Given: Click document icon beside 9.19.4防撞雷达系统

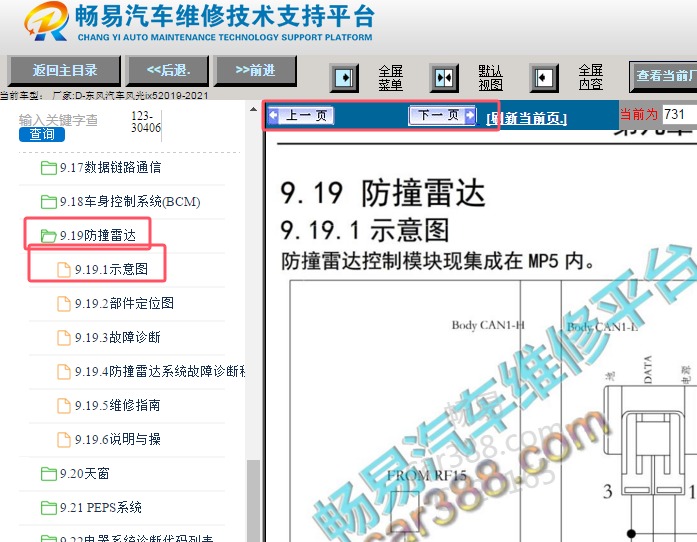Looking at the screenshot, I should click(x=64, y=372).
